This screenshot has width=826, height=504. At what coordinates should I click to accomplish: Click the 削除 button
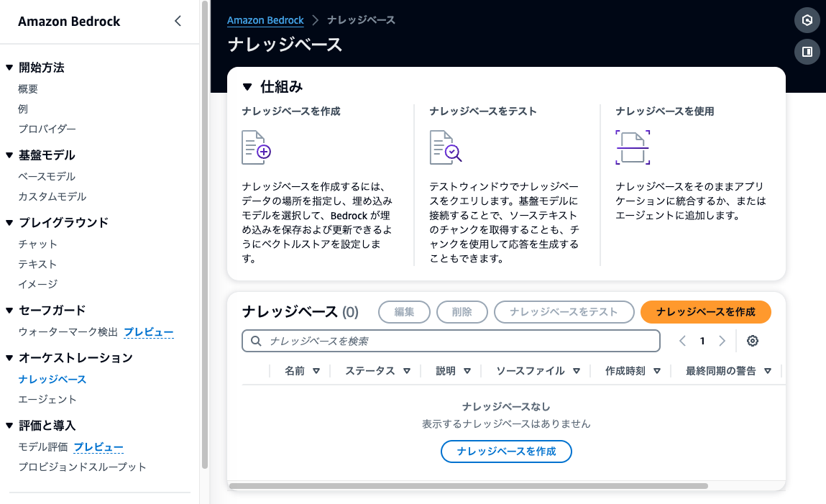pos(462,312)
